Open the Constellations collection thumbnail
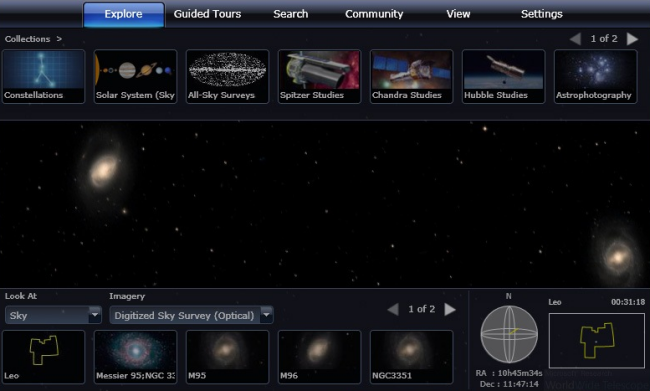This screenshot has height=391, width=650. (44, 76)
